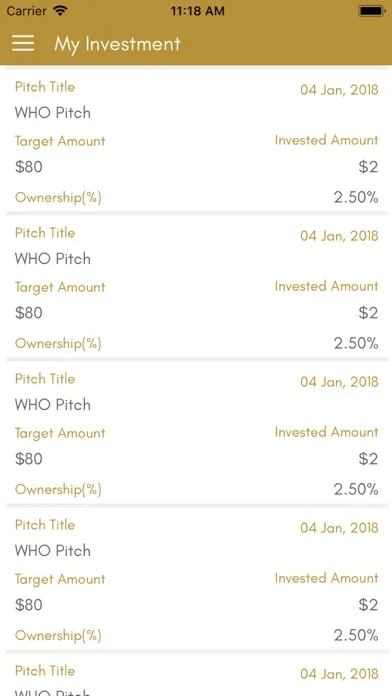Select the fourth WHO Pitch title
The width and height of the screenshot is (392, 696).
[53, 551]
